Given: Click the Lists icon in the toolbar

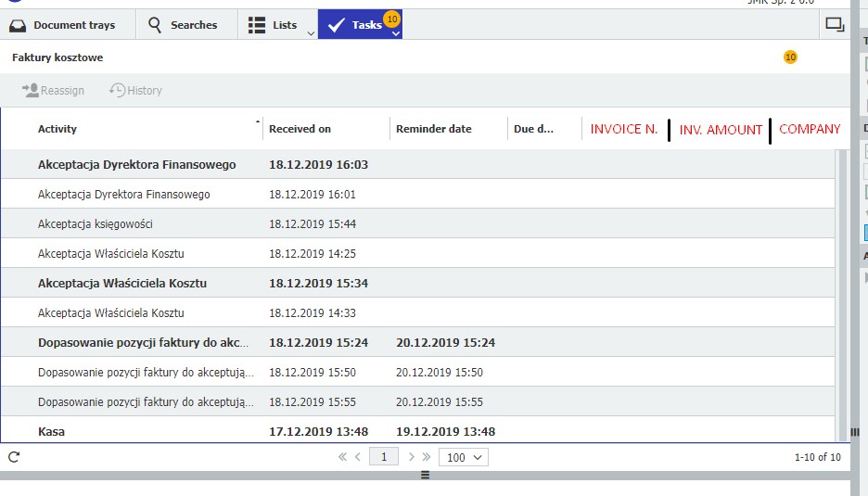Looking at the screenshot, I should [257, 25].
